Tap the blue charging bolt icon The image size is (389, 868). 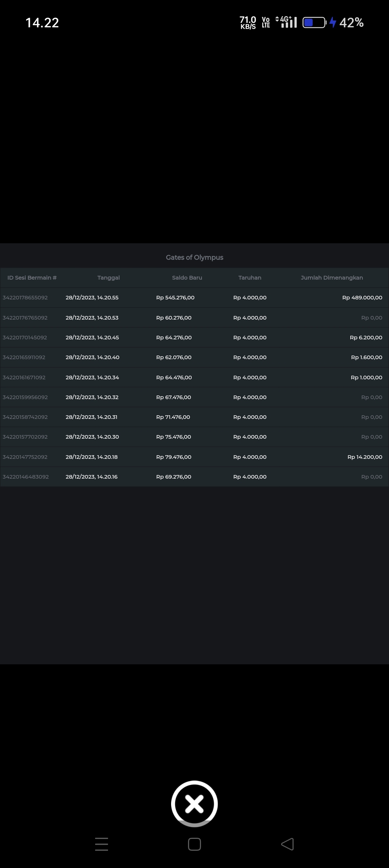click(333, 23)
